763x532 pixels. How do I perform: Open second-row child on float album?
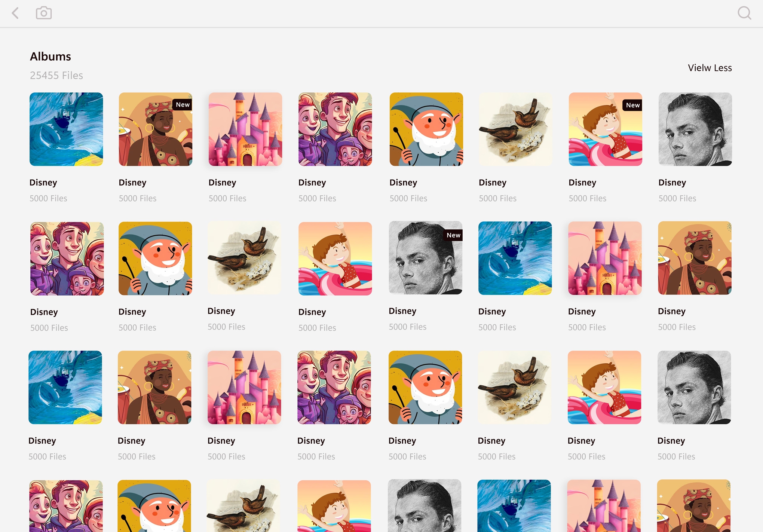tap(335, 259)
